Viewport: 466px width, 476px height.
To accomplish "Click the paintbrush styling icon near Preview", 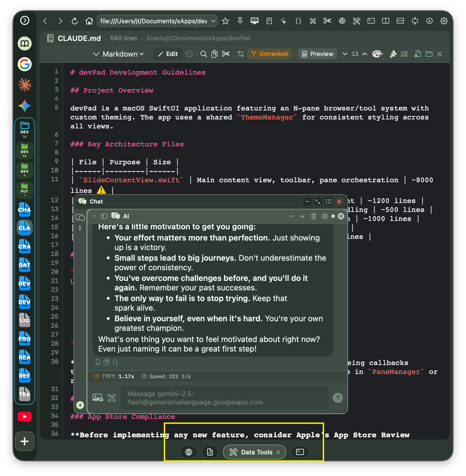I will click(x=393, y=54).
